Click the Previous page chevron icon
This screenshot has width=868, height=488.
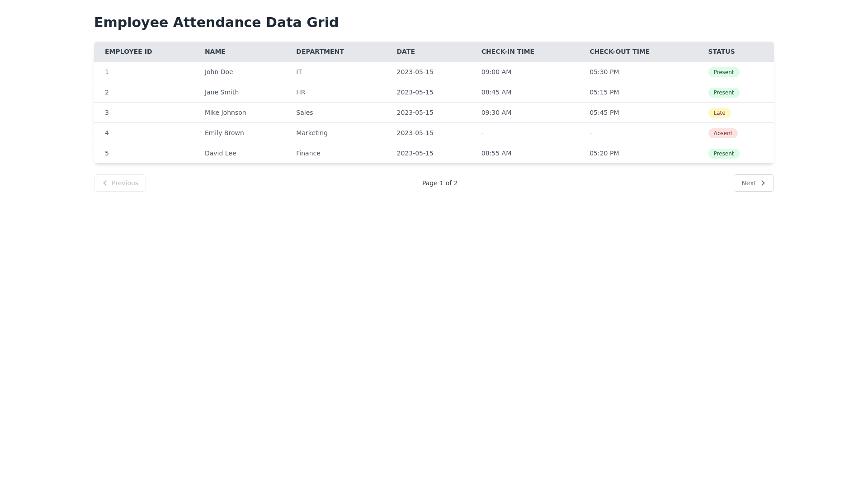pos(105,183)
